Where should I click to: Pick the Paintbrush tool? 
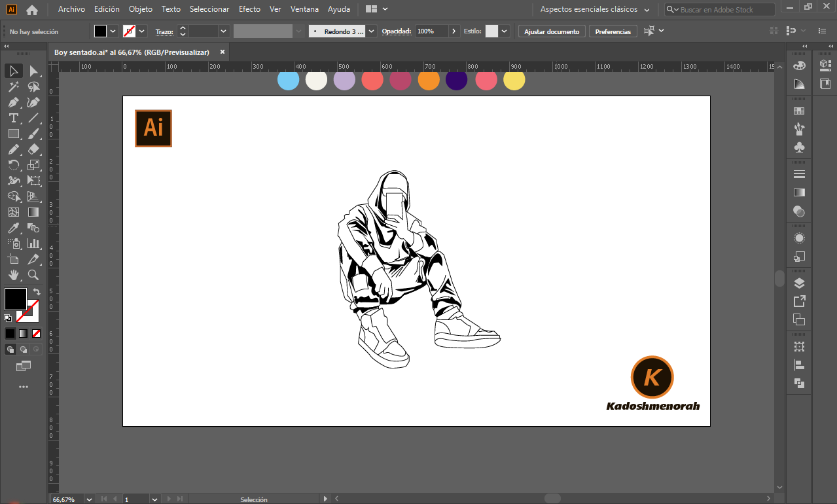point(34,134)
